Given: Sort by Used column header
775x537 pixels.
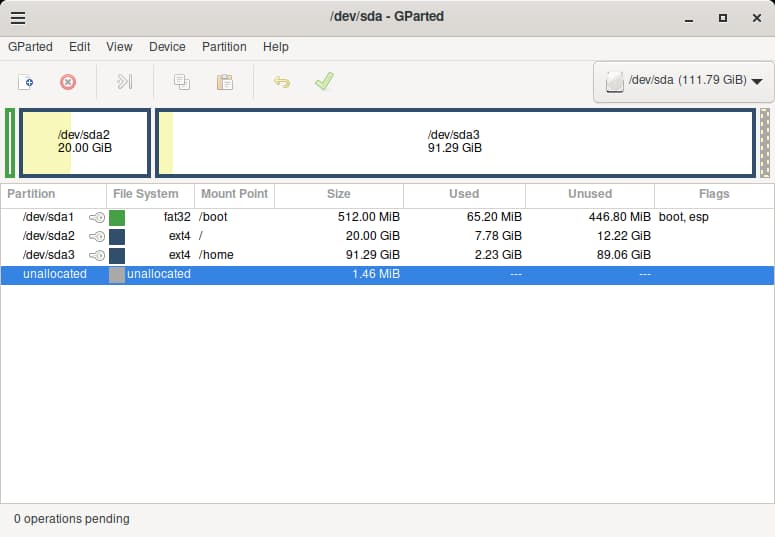Looking at the screenshot, I should (x=464, y=194).
